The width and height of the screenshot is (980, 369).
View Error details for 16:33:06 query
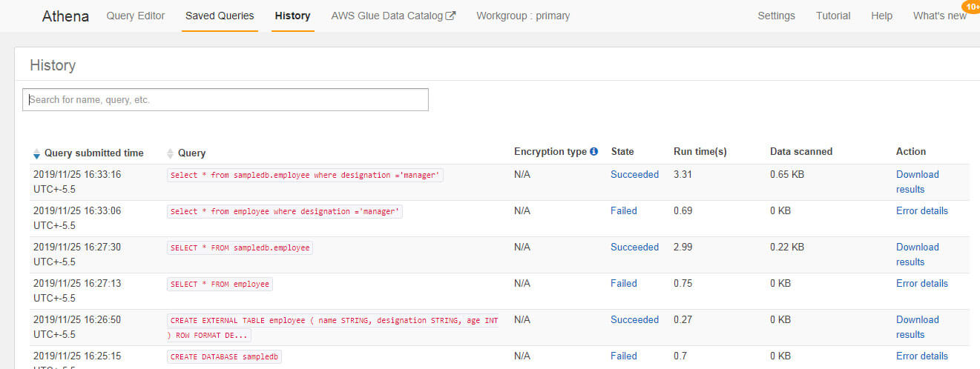tap(921, 210)
